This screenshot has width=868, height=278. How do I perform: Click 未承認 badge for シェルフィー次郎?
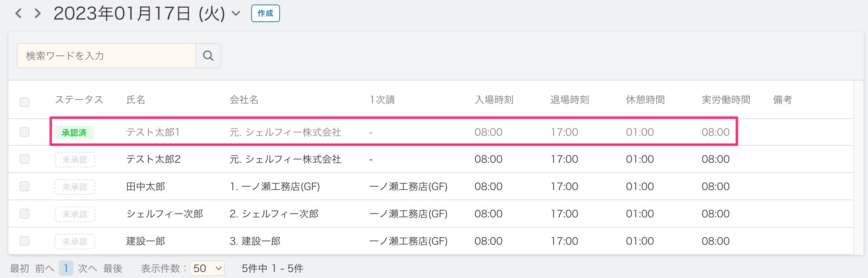click(x=75, y=214)
